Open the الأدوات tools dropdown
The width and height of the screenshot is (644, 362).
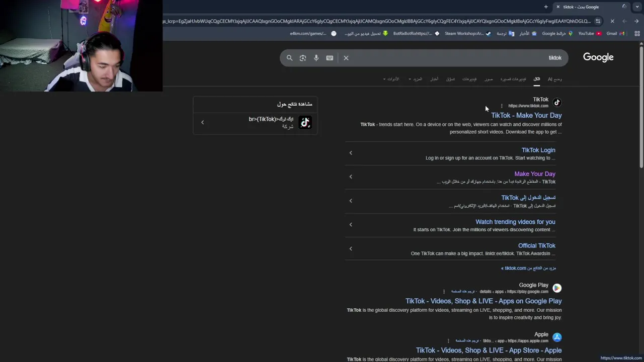[x=391, y=79]
